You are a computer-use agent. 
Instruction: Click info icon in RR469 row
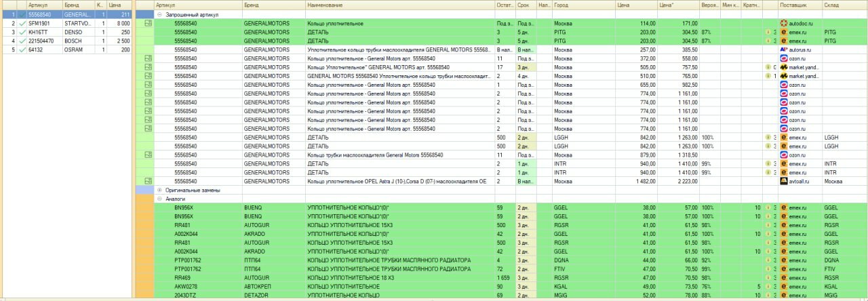coord(768,278)
